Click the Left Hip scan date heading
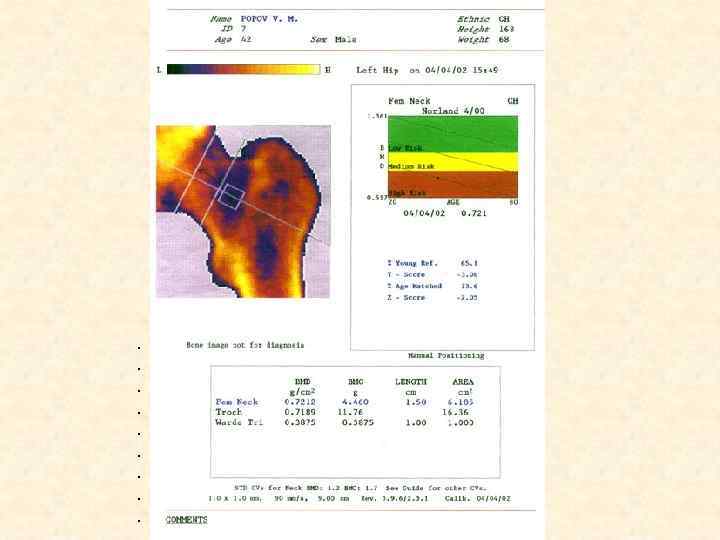This screenshot has width=720, height=540. pos(427,70)
